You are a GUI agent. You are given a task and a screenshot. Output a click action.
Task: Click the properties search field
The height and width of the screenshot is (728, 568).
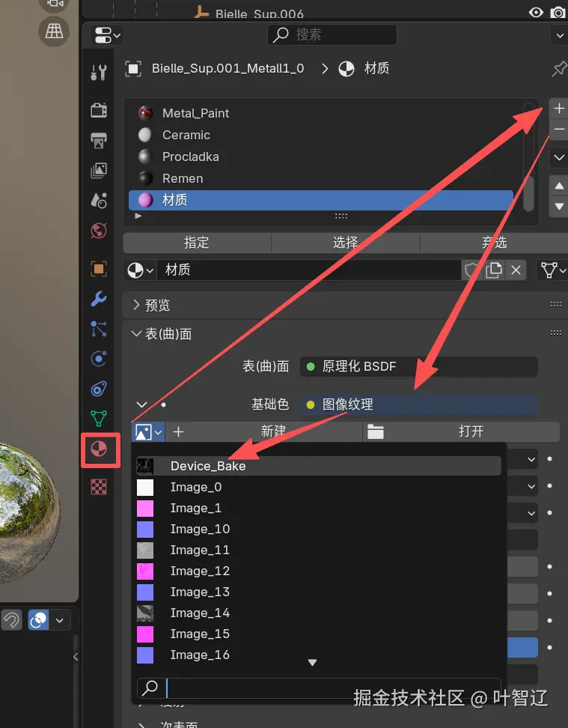[x=332, y=34]
